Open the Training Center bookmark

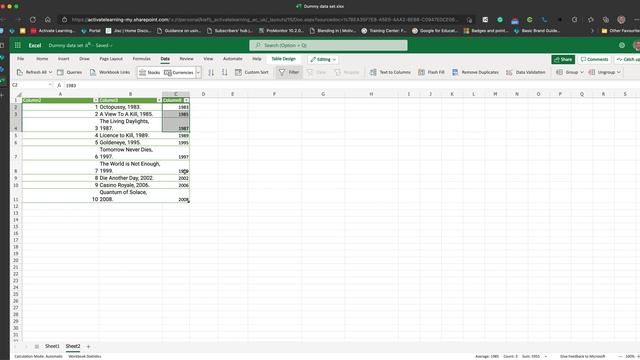[384, 31]
